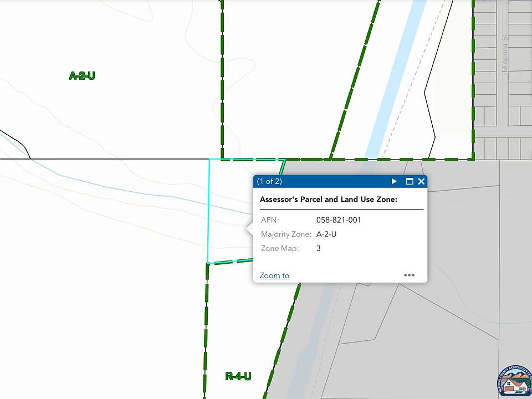The width and height of the screenshot is (532, 399).
Task: Click the APN: field label
Action: [270, 220]
